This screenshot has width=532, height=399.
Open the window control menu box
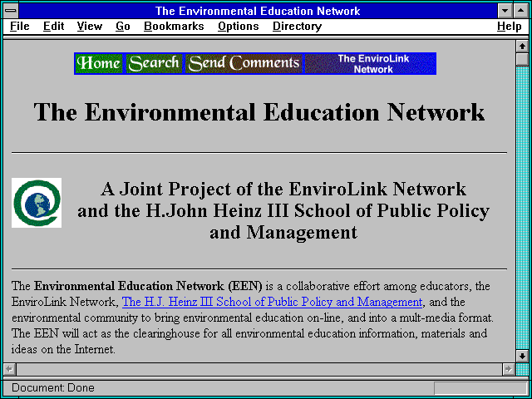point(11,11)
